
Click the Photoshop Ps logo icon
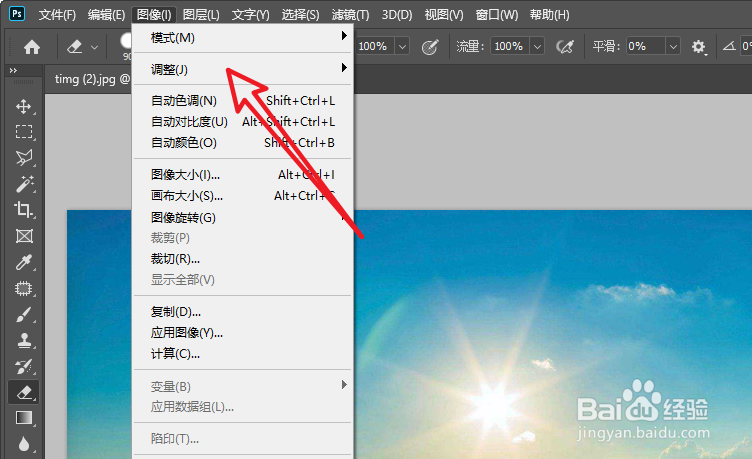17,13
